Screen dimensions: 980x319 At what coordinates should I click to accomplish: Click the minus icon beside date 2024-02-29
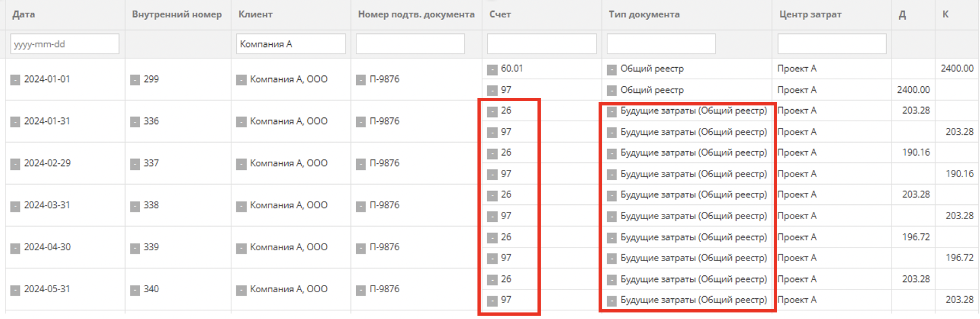pyautogui.click(x=15, y=164)
